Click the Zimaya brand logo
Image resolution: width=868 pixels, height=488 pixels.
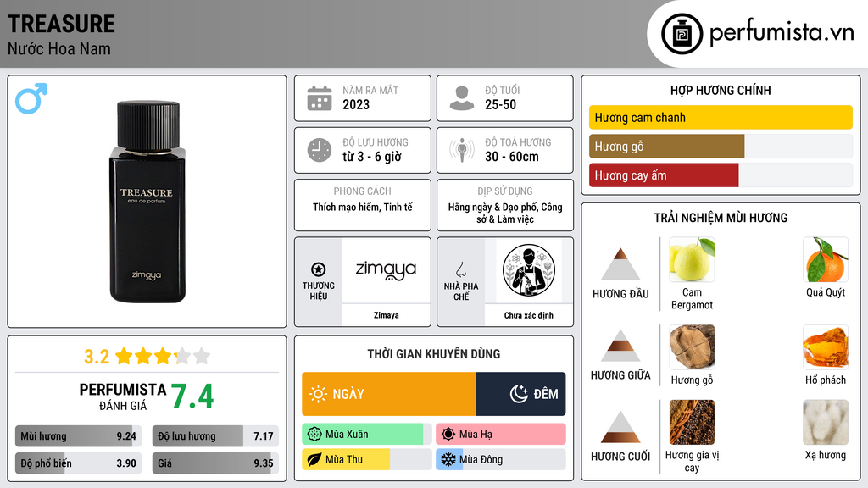point(386,270)
